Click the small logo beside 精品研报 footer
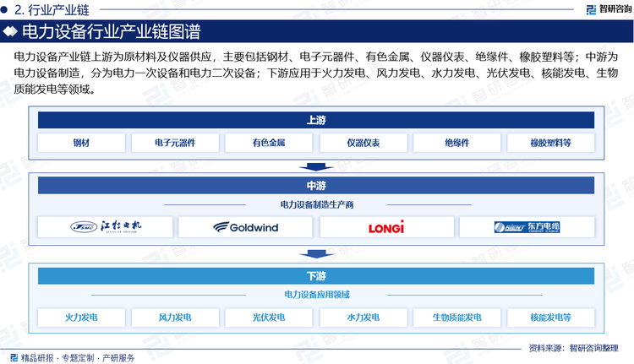Image resolution: width=634 pixels, height=364 pixels. (14, 357)
